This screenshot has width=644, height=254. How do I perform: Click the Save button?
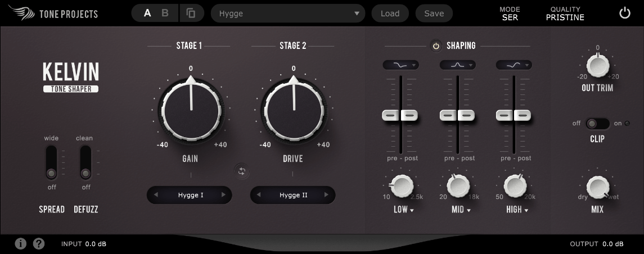click(434, 13)
